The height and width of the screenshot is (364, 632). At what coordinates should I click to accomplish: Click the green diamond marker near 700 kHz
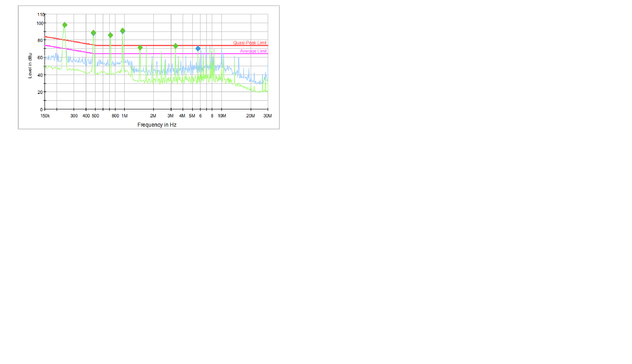pyautogui.click(x=110, y=35)
